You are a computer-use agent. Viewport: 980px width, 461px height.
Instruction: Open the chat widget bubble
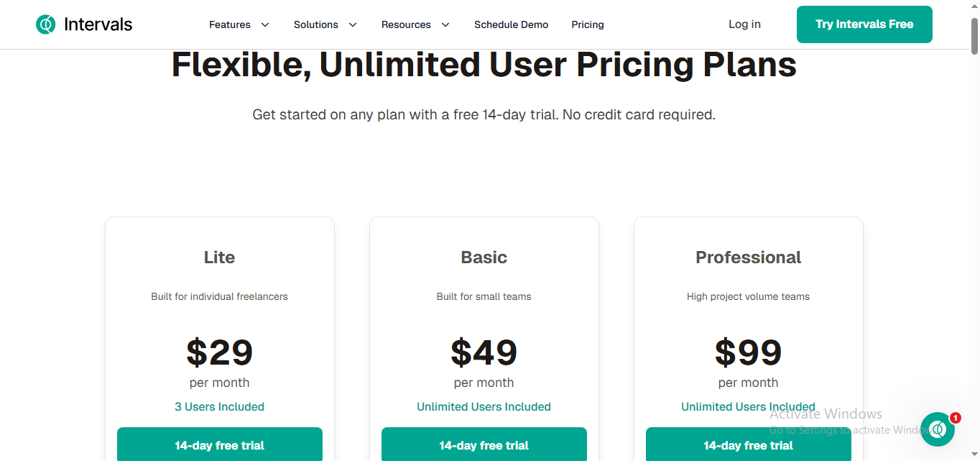point(937,429)
